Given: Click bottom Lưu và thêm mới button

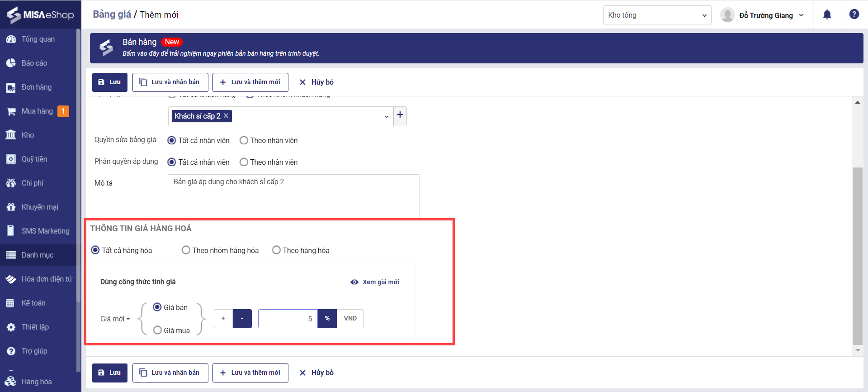Looking at the screenshot, I should 250,373.
